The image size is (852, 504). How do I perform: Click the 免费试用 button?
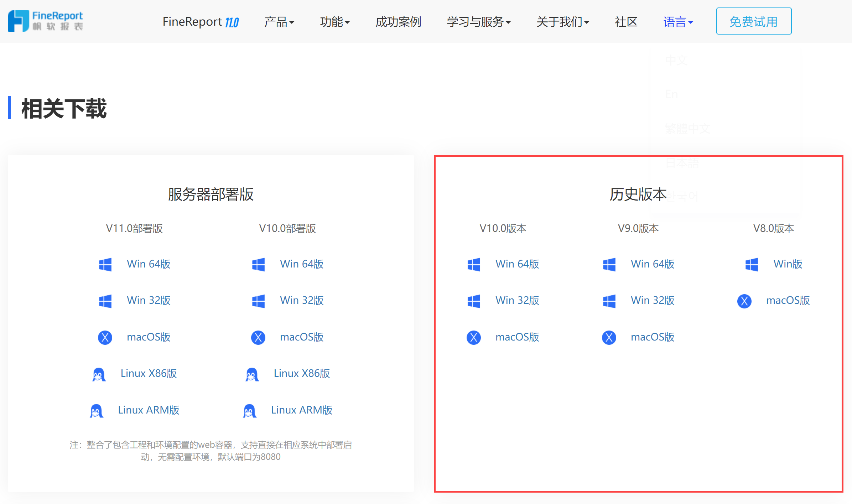coord(754,21)
